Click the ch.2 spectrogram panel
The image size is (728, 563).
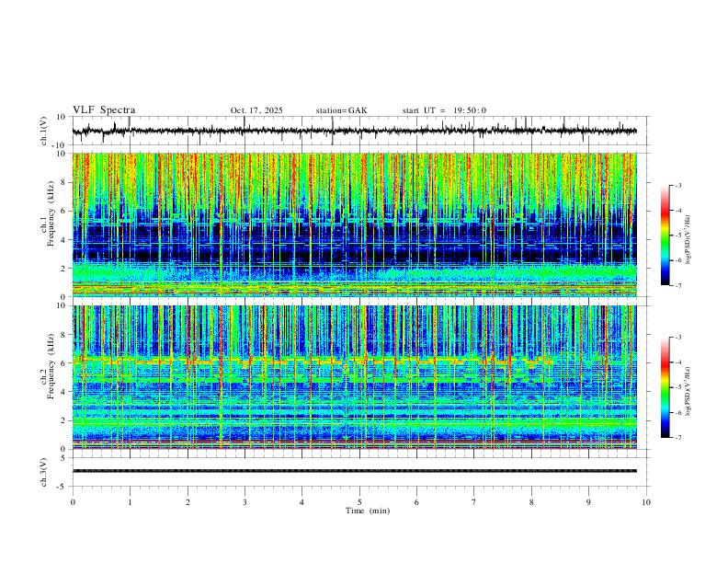pos(355,377)
